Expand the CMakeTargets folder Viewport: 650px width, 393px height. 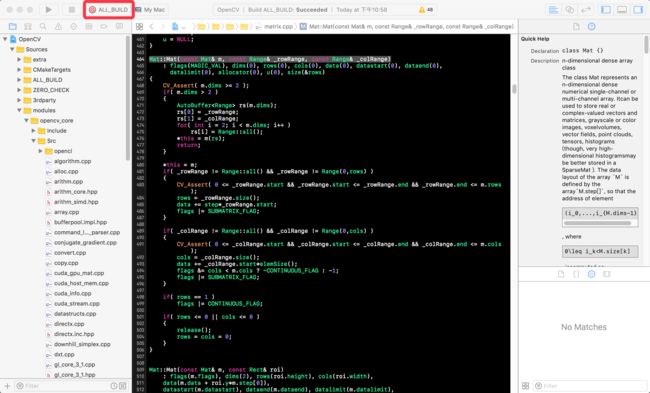[19, 70]
